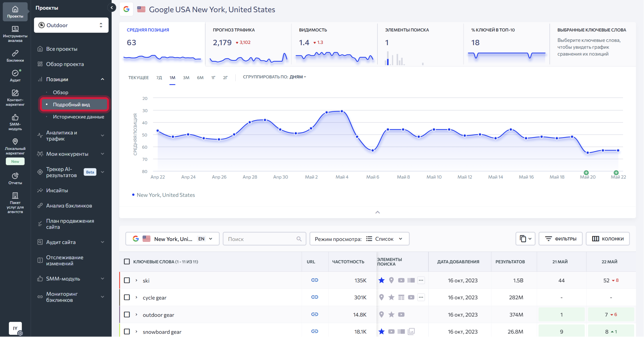
Task: Open the Outdoor project selector
Action: tap(71, 25)
